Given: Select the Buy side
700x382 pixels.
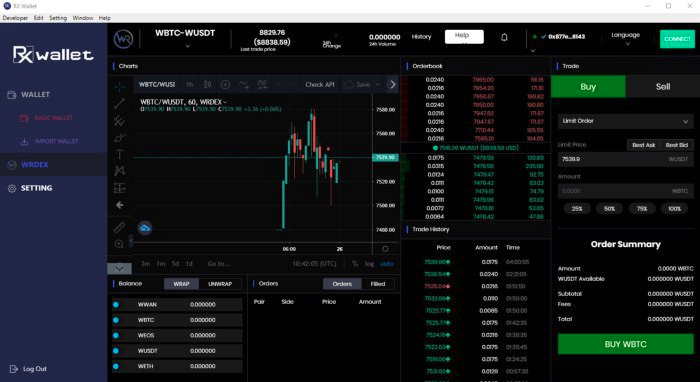Looking at the screenshot, I should [588, 87].
